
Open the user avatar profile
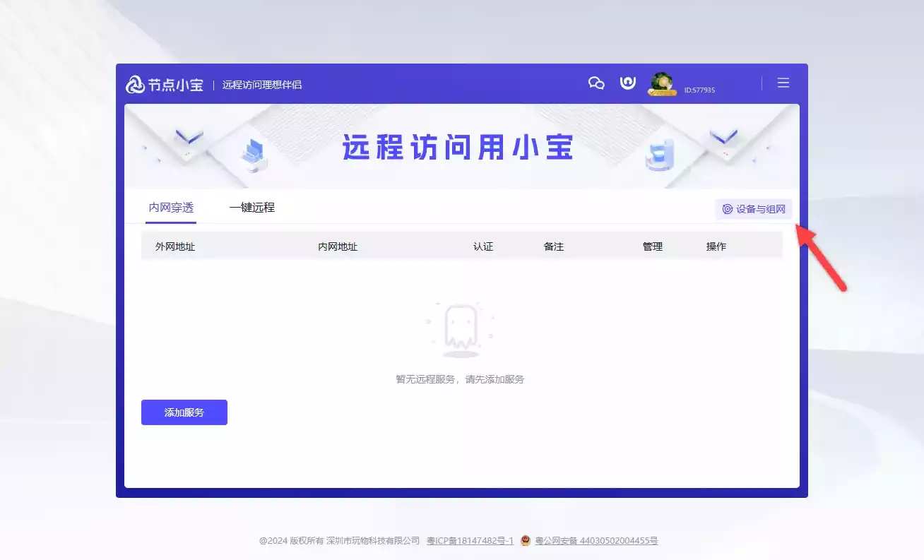[662, 84]
